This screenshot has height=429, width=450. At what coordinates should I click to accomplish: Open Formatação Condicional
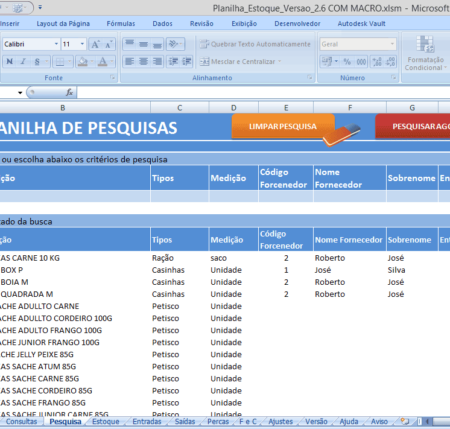(426, 53)
